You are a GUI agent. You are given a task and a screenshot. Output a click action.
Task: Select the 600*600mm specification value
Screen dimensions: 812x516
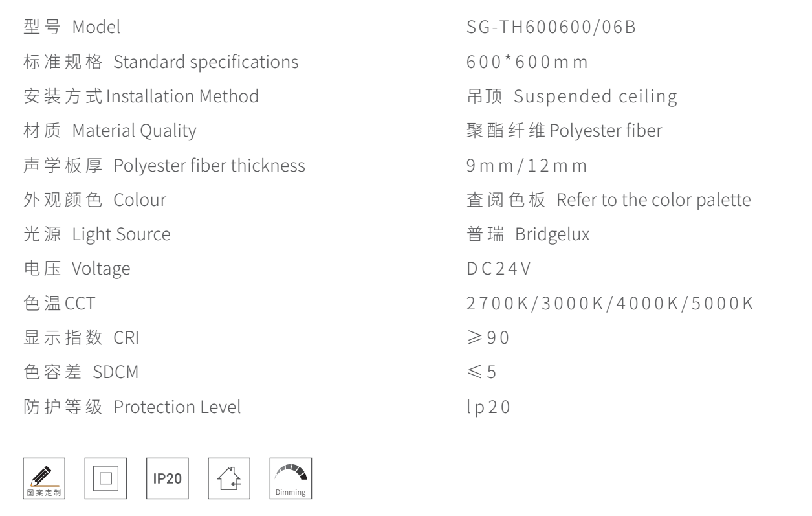(526, 62)
